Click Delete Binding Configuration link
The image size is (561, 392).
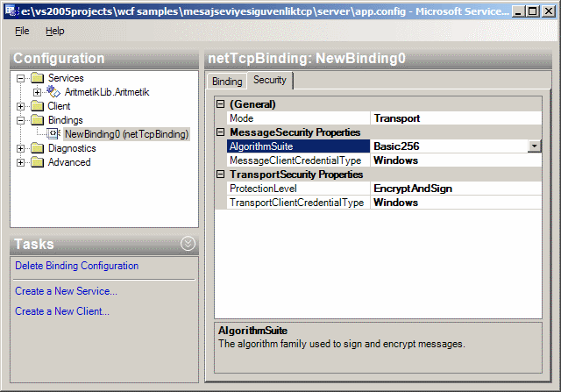point(76,266)
